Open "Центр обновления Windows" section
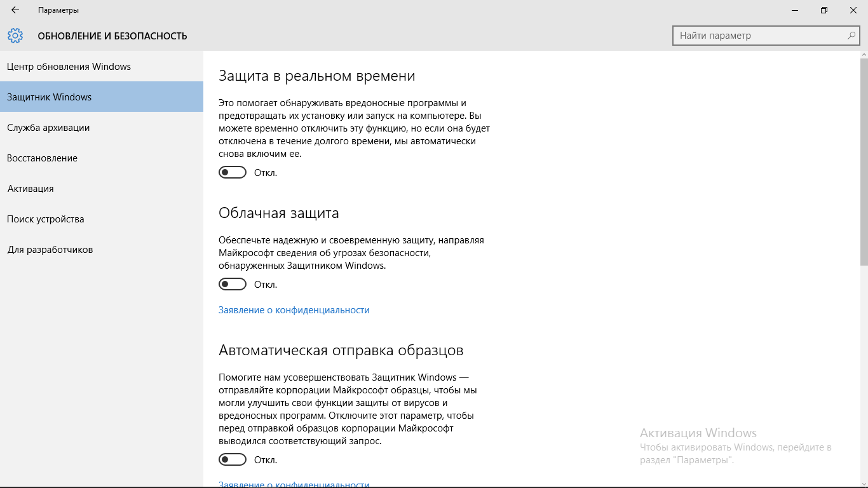This screenshot has height=488, width=868. tap(102, 66)
